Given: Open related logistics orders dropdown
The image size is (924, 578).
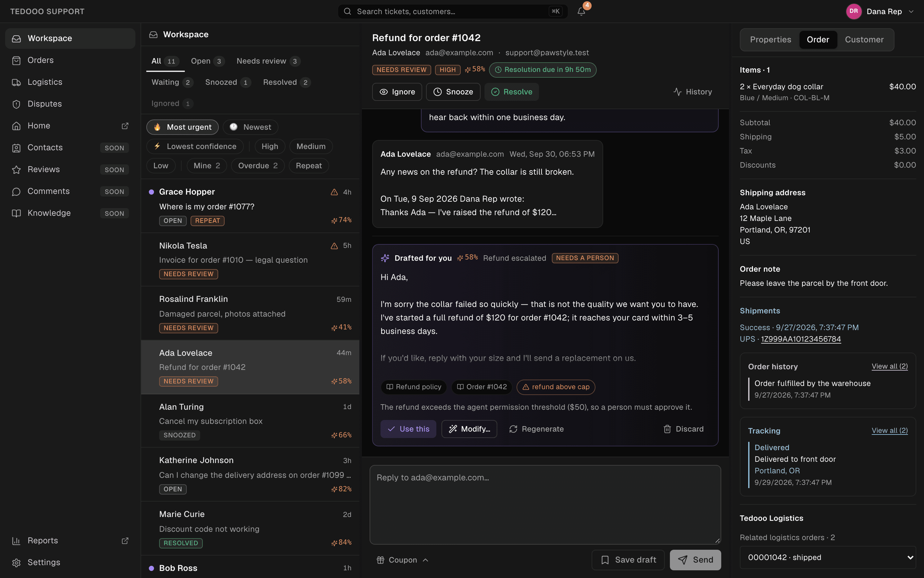Looking at the screenshot, I should (x=828, y=557).
